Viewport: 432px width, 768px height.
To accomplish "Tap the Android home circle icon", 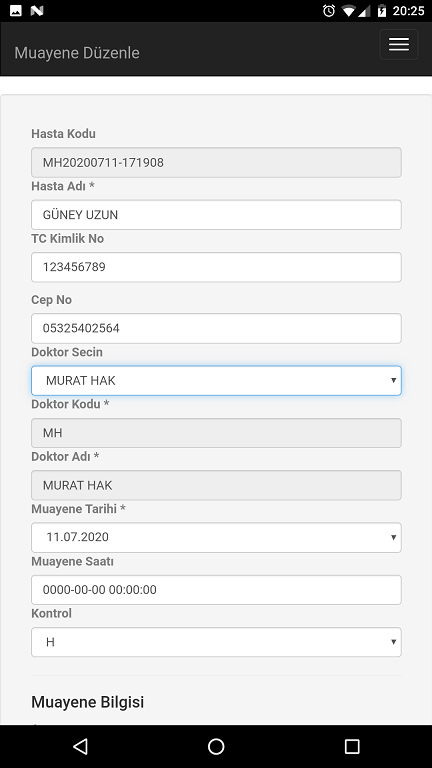I will point(216,746).
